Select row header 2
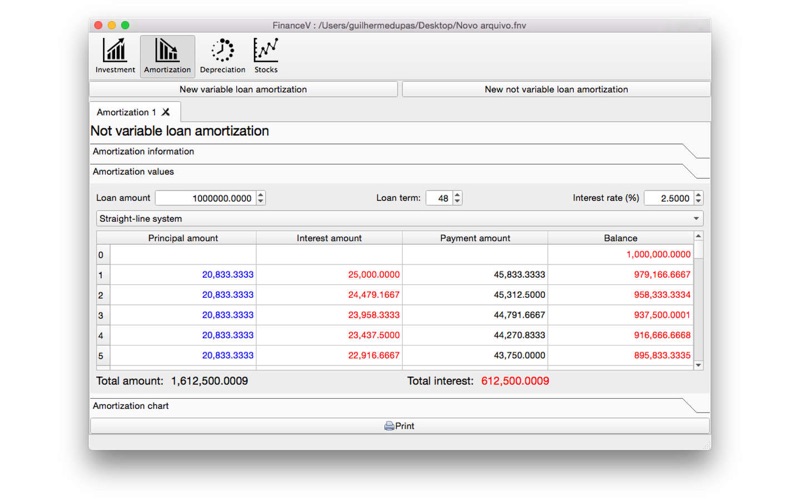Viewport: 800px width, 500px height. 103,295
